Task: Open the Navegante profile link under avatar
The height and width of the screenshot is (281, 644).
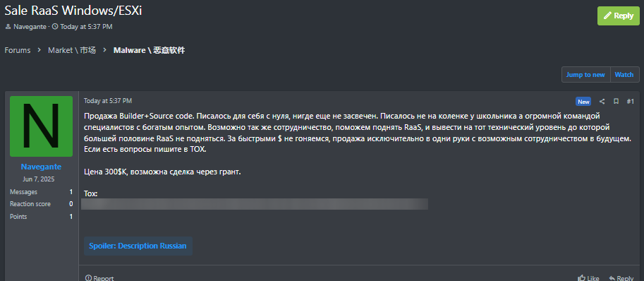Action: click(x=41, y=167)
